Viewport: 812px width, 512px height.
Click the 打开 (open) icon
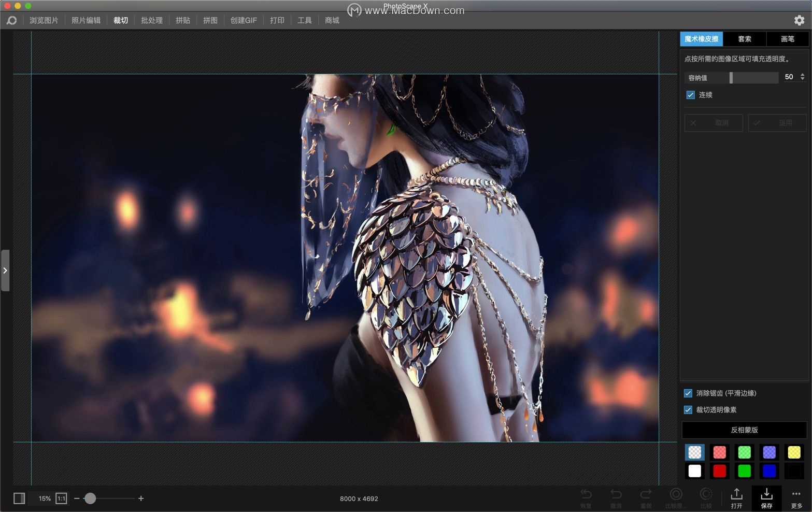[736, 498]
